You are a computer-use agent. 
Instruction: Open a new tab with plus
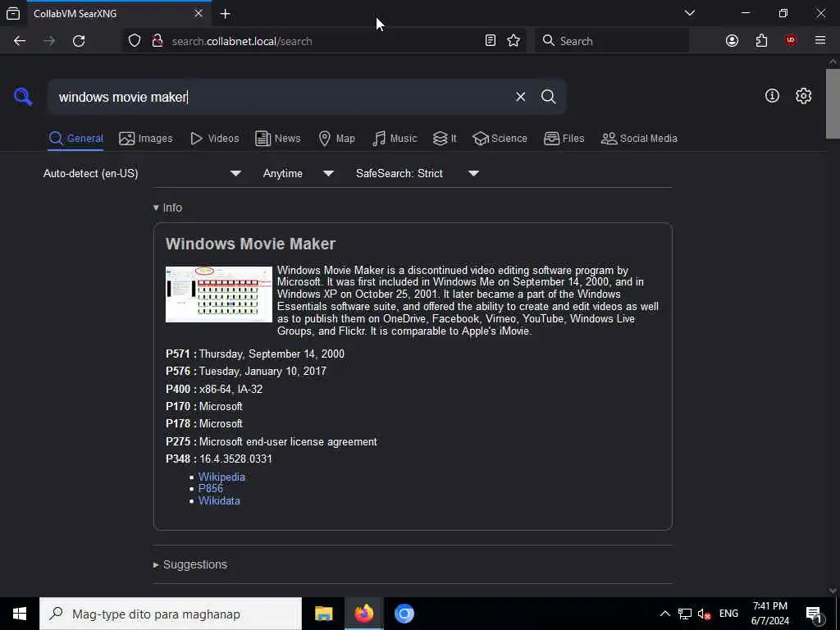[225, 14]
